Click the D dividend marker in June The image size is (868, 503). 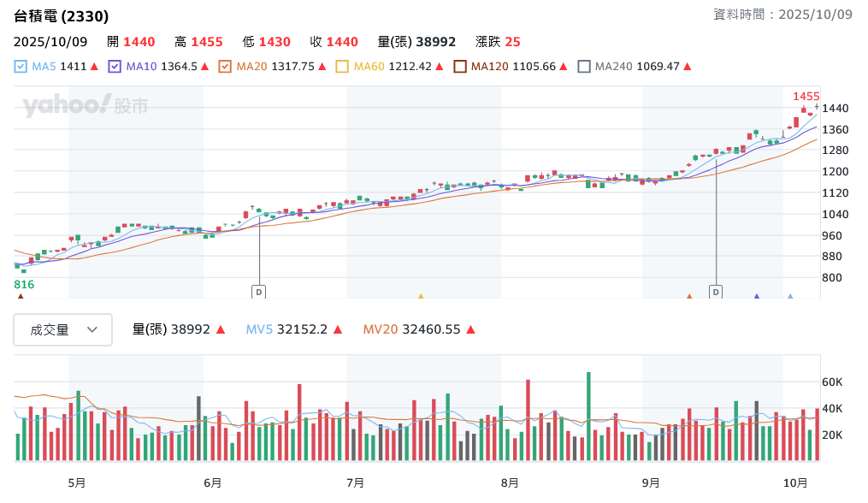(x=258, y=292)
